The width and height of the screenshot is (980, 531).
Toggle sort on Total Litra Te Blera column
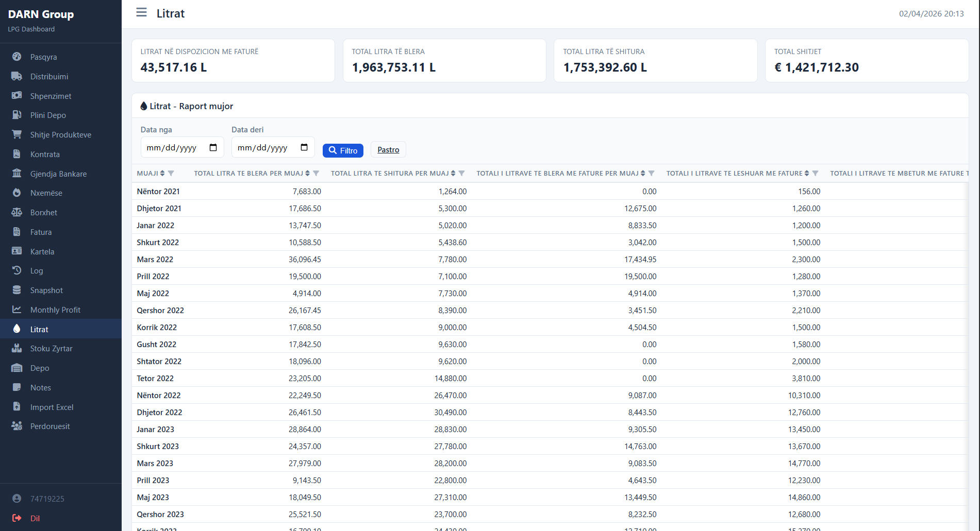(308, 174)
